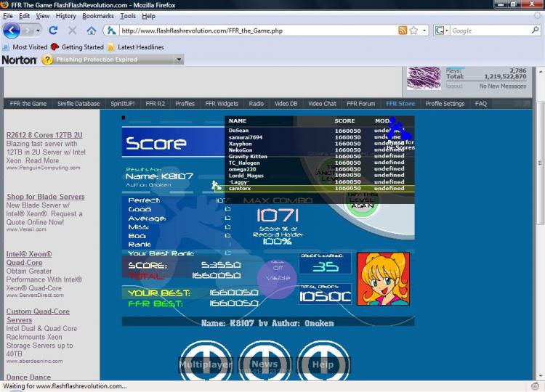Click the RSS feed icon in the address bar

403,30
